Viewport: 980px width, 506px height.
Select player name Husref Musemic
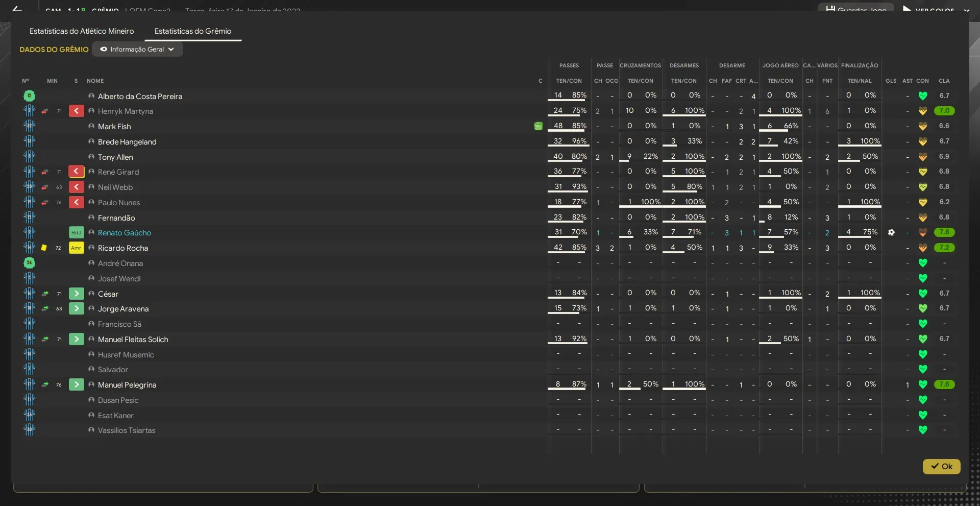point(126,355)
